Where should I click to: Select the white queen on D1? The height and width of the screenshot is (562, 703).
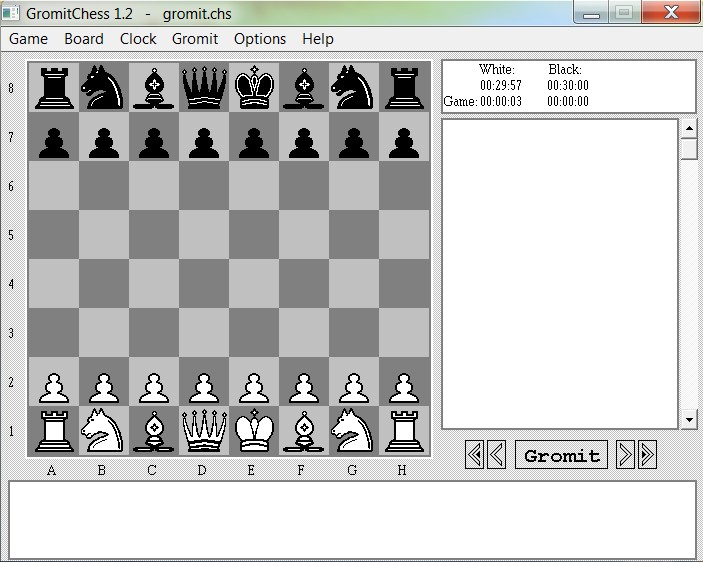(204, 431)
